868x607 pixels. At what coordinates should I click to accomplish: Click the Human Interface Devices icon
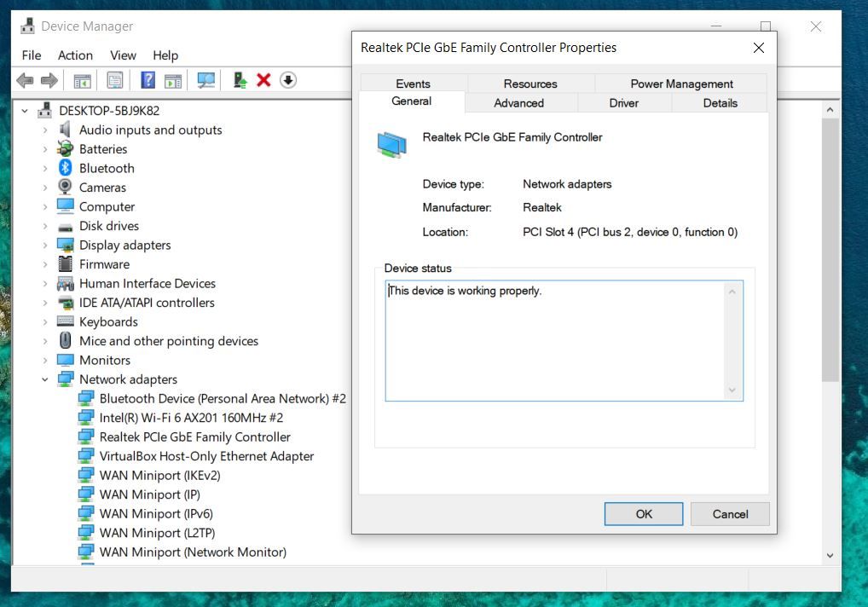(66, 283)
